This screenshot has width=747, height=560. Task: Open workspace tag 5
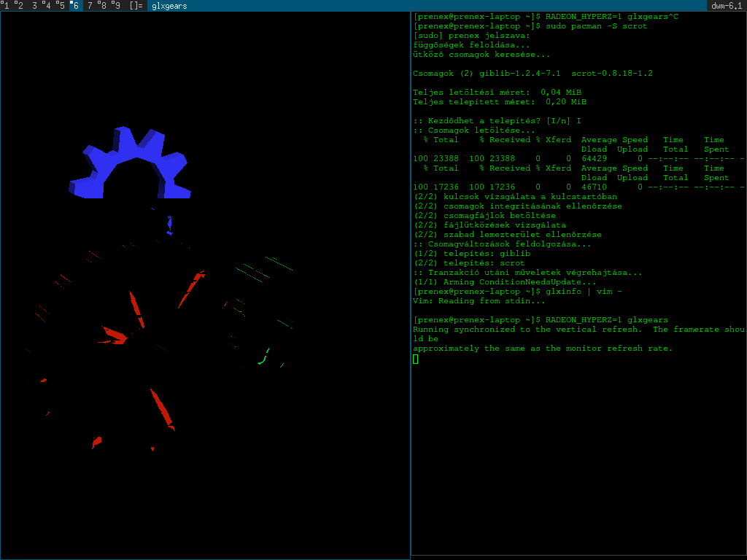(61, 6)
